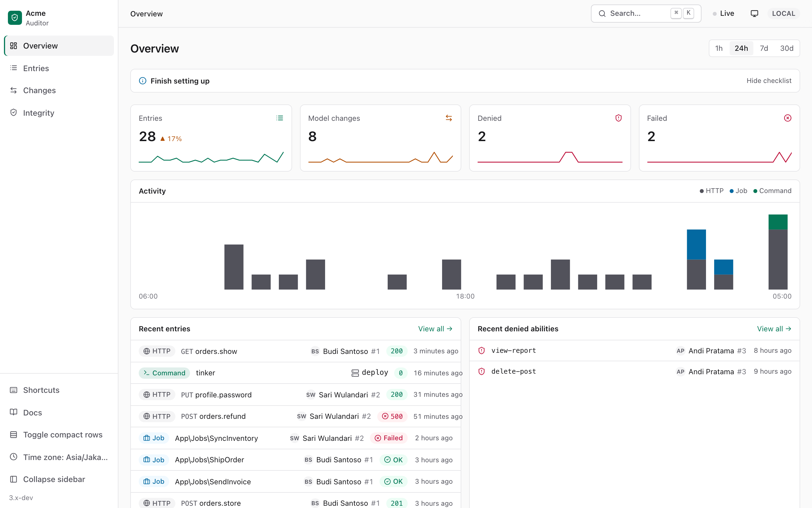The width and height of the screenshot is (812, 508).
Task: Click the Job badge for App\Jobs\ShipOrder
Action: [x=154, y=460]
